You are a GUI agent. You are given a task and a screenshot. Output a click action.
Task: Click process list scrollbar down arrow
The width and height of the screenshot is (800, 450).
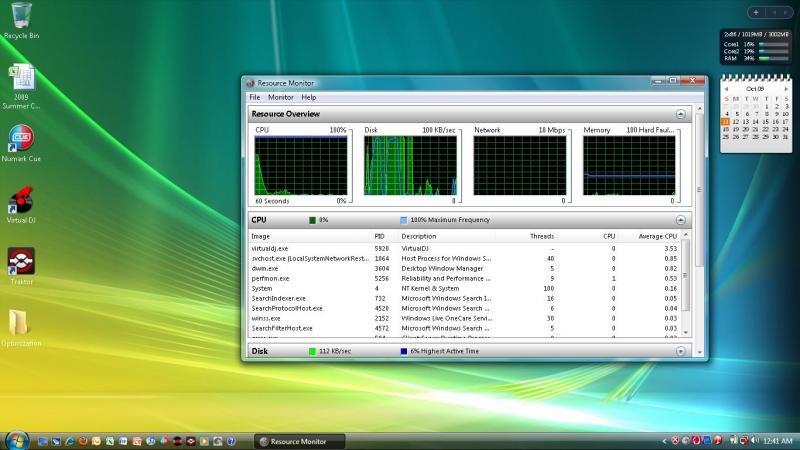point(686,332)
